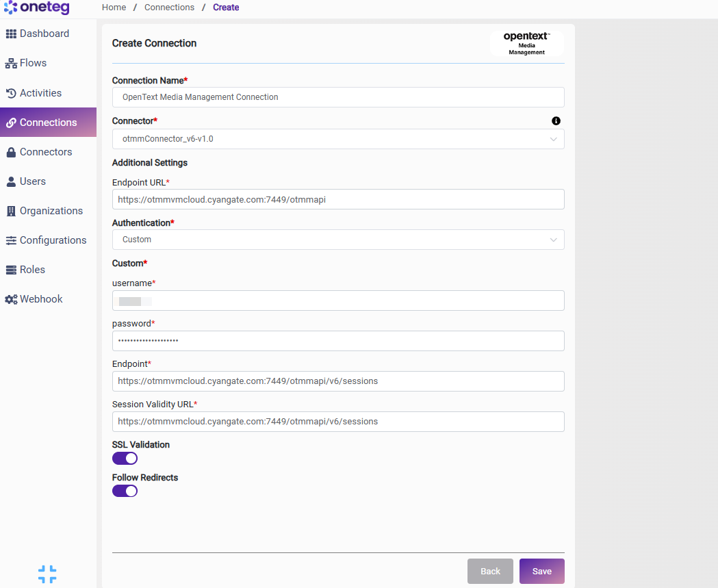Click the Activities history icon
Image resolution: width=718 pixels, height=588 pixels.
coord(11,93)
